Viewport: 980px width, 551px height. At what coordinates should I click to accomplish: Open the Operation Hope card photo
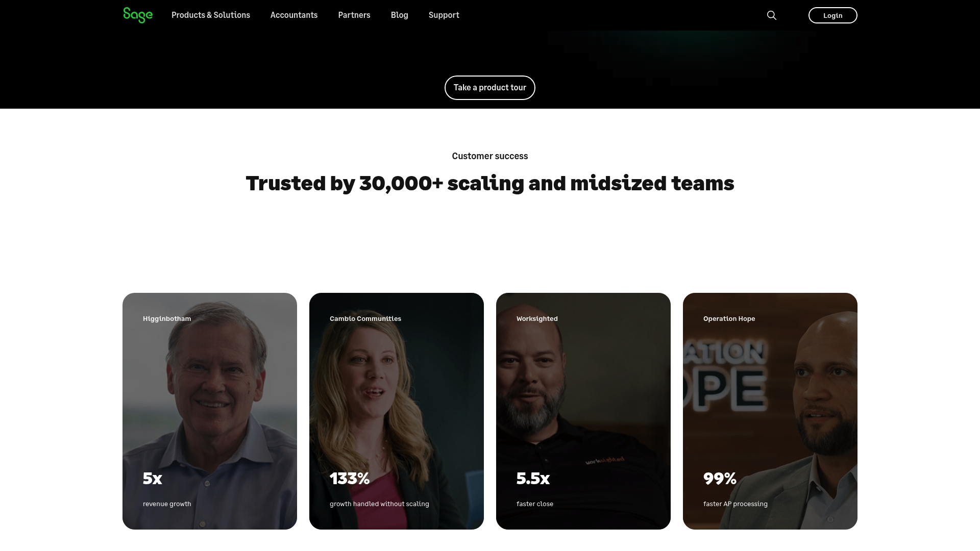click(770, 398)
